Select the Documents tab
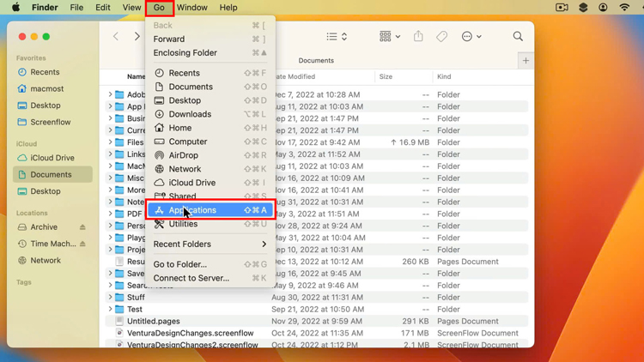Screen dimensions: 644x362 pos(316,61)
